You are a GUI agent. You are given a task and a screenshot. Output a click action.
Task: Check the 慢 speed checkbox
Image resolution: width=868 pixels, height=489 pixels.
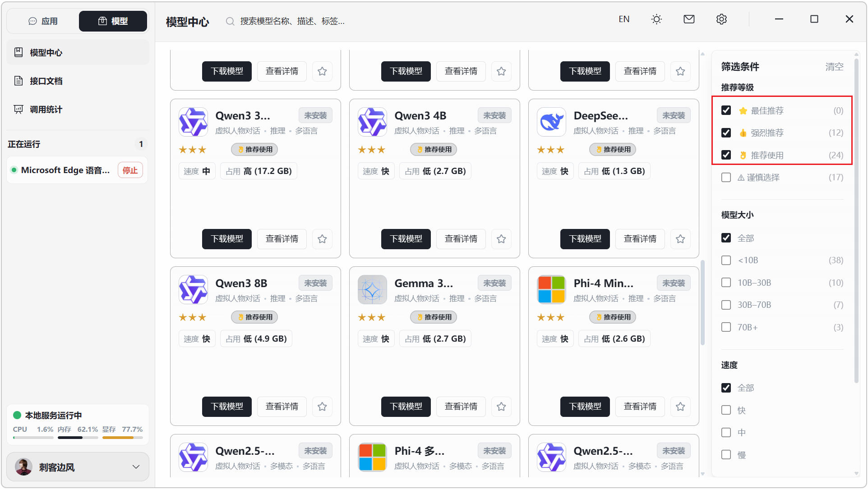tap(726, 455)
